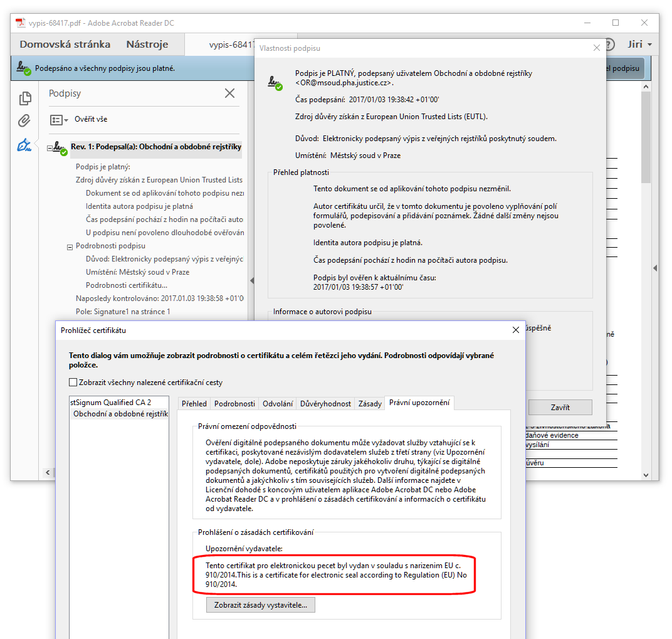Click Zobrazit zásady vystavitele button
This screenshot has height=639, width=672.
tap(261, 605)
